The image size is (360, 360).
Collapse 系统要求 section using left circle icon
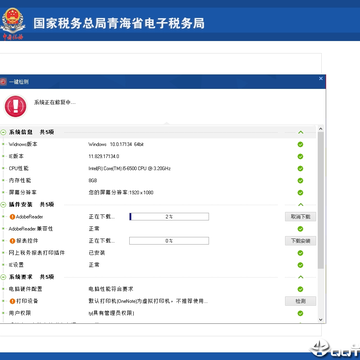coord(3,277)
